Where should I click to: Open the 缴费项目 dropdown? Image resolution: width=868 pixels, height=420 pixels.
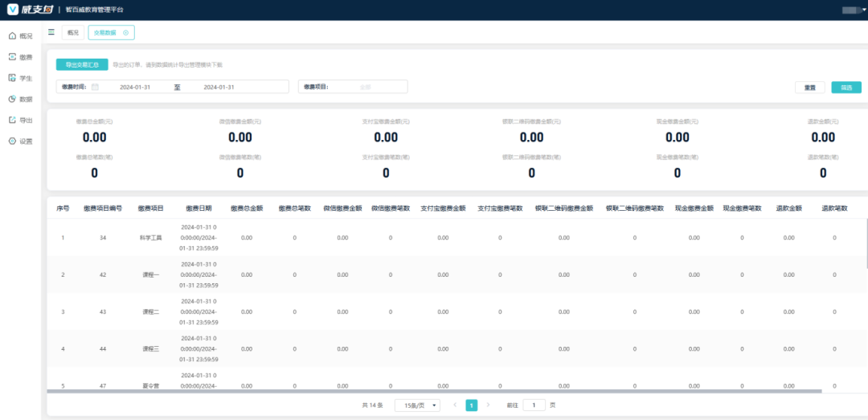click(x=365, y=87)
